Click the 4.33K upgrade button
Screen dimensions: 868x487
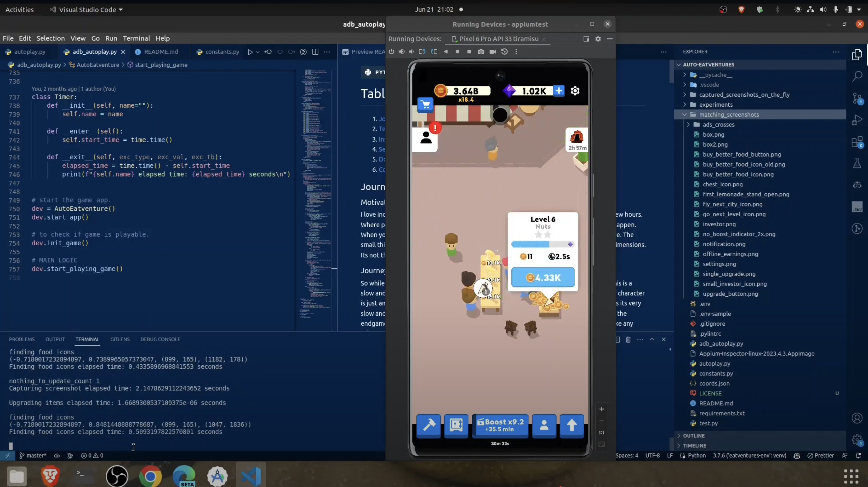coord(543,277)
